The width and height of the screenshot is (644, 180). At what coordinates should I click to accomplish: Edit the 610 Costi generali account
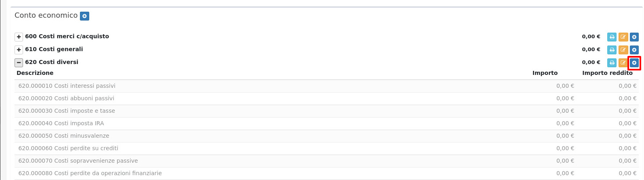[623, 50]
